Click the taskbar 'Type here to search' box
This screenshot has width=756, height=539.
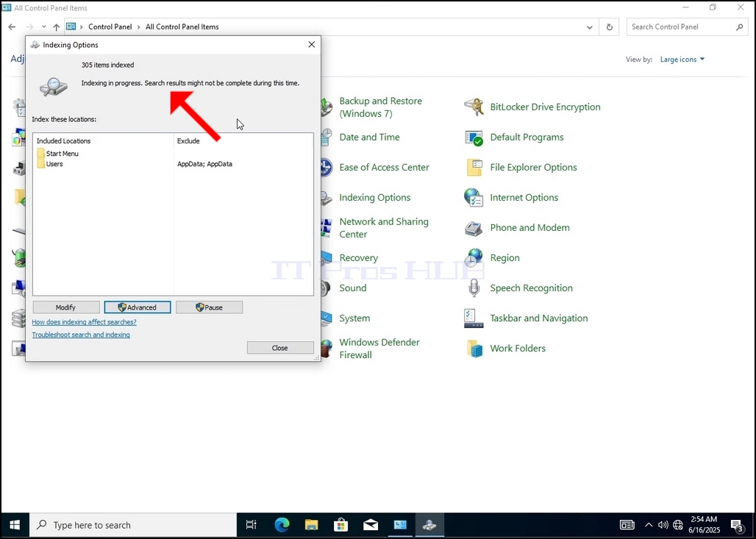tap(134, 525)
